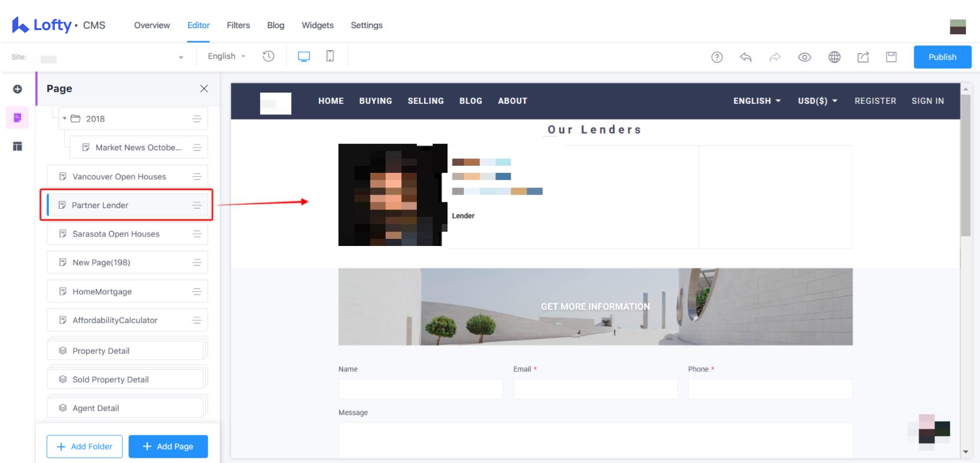This screenshot has width=980, height=463.
Task: Redo the last change
Action: (775, 57)
